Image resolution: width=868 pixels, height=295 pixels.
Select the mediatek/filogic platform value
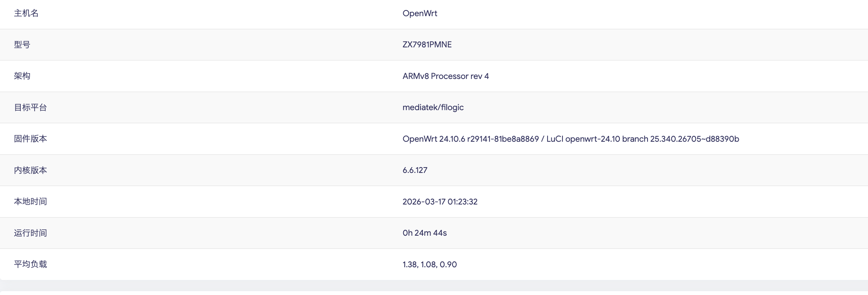[433, 107]
